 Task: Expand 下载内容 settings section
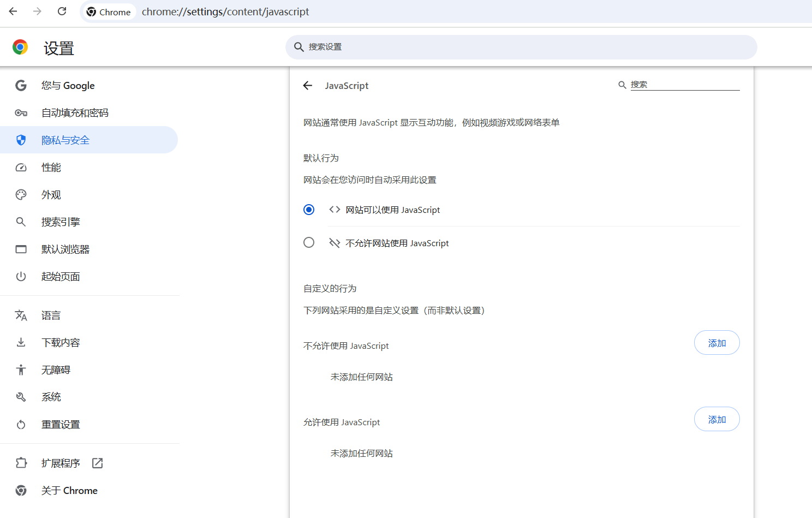pos(60,342)
